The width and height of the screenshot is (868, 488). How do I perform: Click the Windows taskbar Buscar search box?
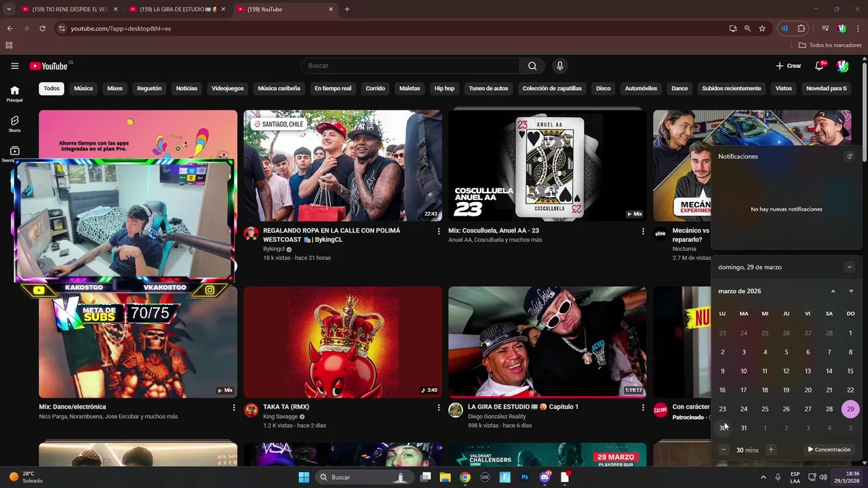point(366,477)
